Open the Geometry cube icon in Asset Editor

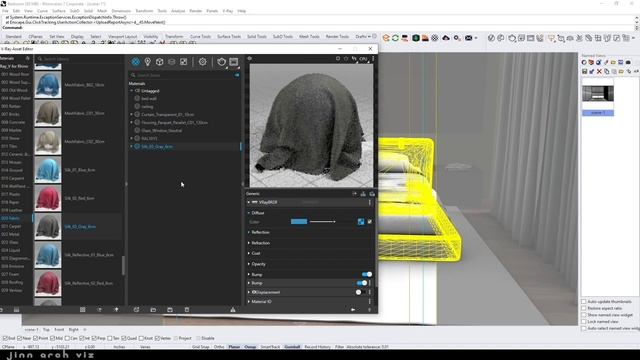click(x=160, y=62)
